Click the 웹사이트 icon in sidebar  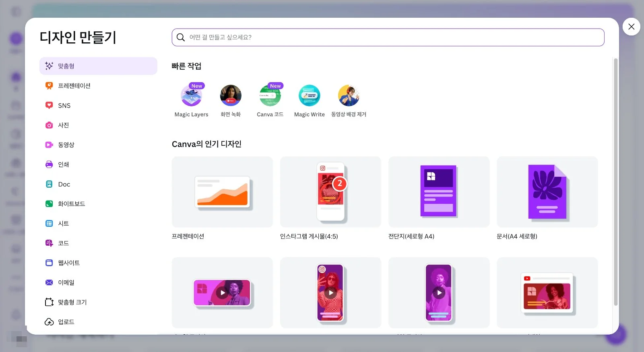point(49,263)
